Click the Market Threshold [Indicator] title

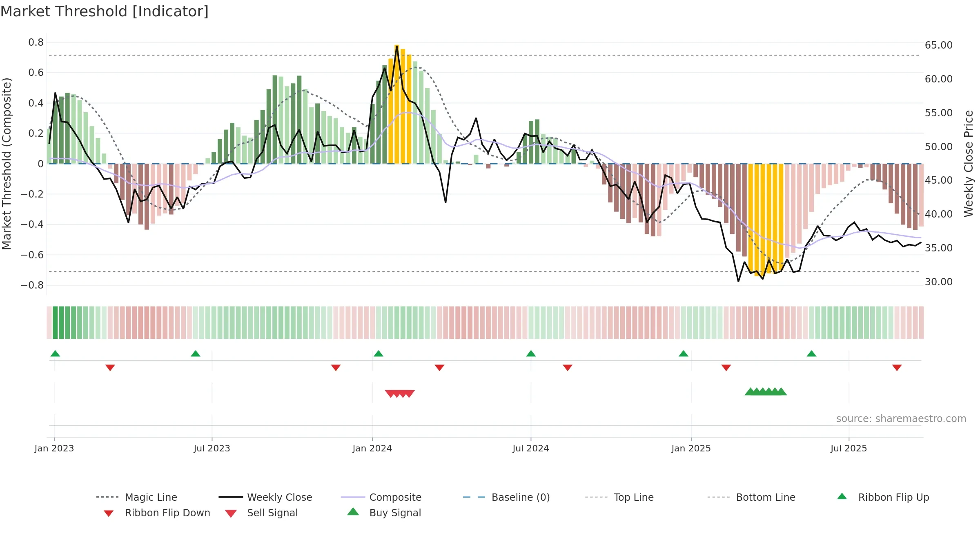click(105, 11)
